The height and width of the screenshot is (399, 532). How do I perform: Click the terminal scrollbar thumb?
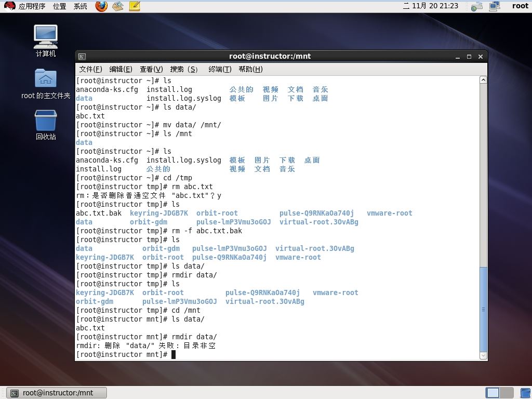tap(484, 310)
